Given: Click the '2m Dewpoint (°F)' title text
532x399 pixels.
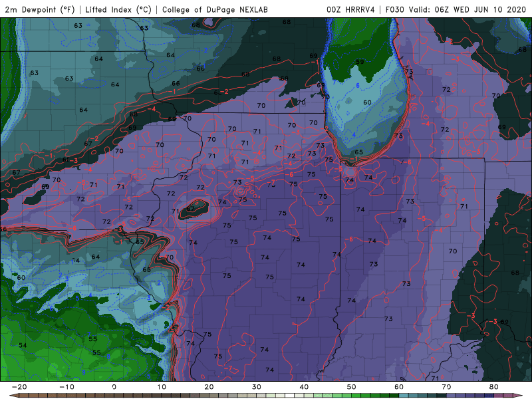Looking at the screenshot, I should point(39,9).
